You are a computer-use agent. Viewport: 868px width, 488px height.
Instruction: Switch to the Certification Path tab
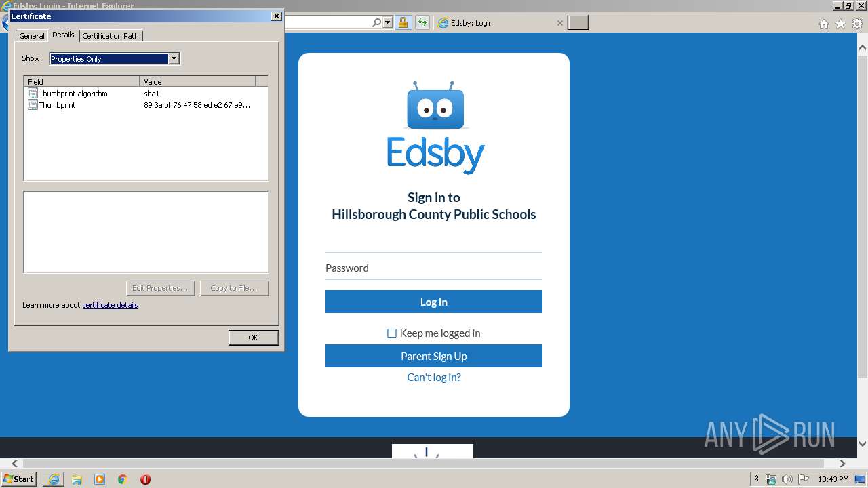(111, 36)
